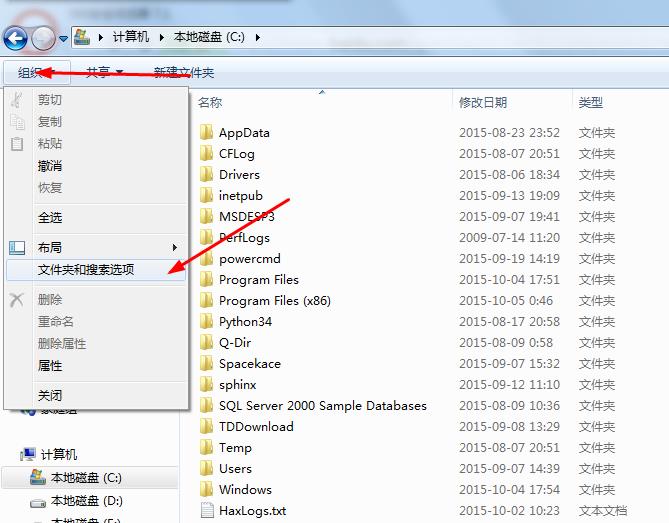669x523 pixels.
Task: Click the X delete icon in menu
Action: [x=17, y=300]
